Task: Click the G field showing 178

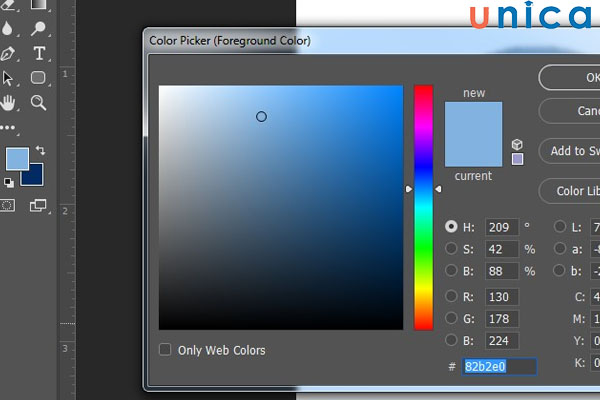Action: click(502, 318)
